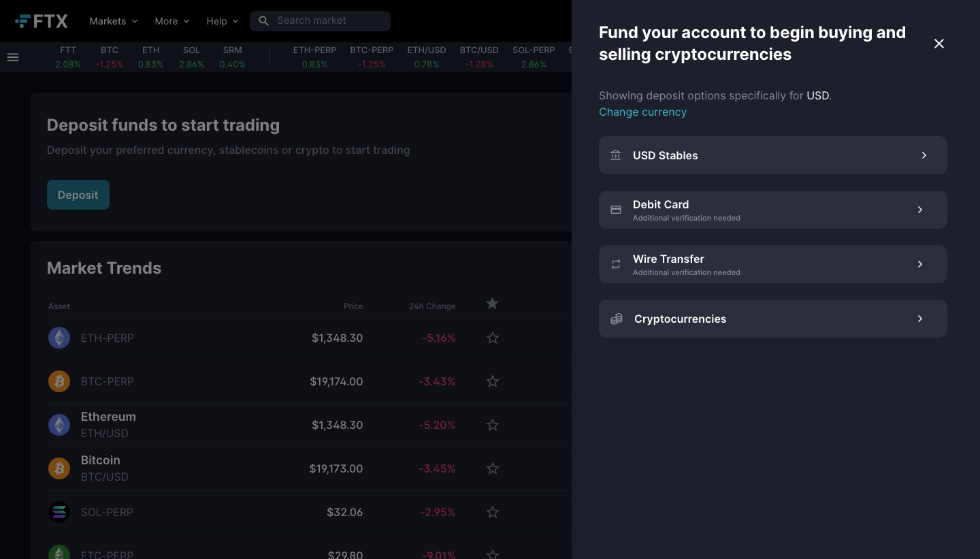
Task: Click the FTX logo
Action: coord(42,21)
